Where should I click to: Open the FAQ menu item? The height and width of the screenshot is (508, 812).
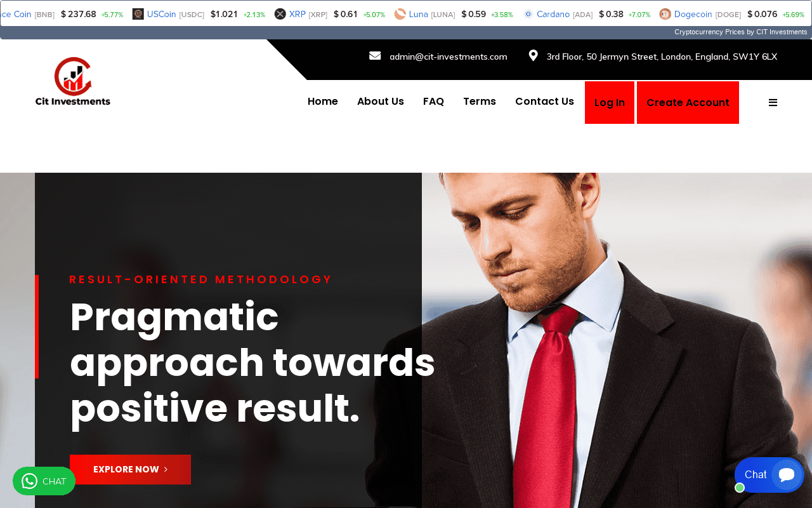pyautogui.click(x=433, y=102)
